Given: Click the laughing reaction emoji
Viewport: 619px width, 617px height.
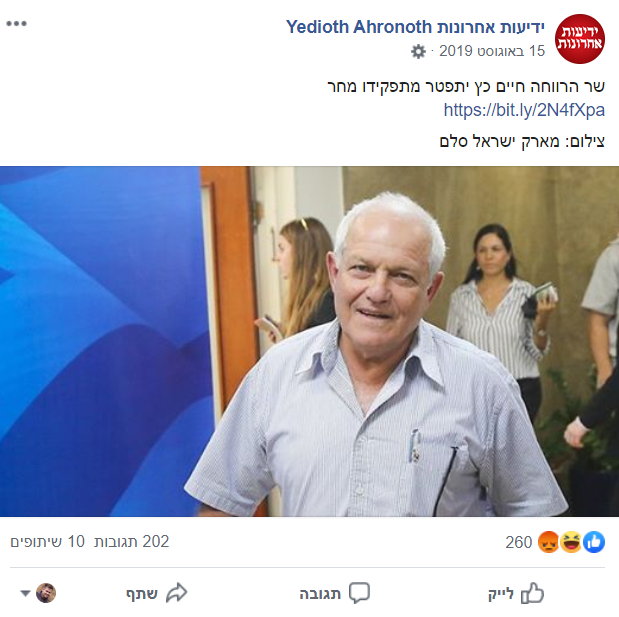Looking at the screenshot, I should click(x=571, y=542).
